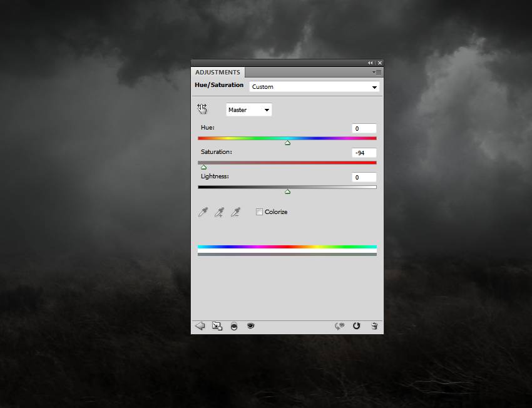This screenshot has height=408, width=532.
Task: Select the on-image targeted adjustment hand tool
Action: (202, 109)
